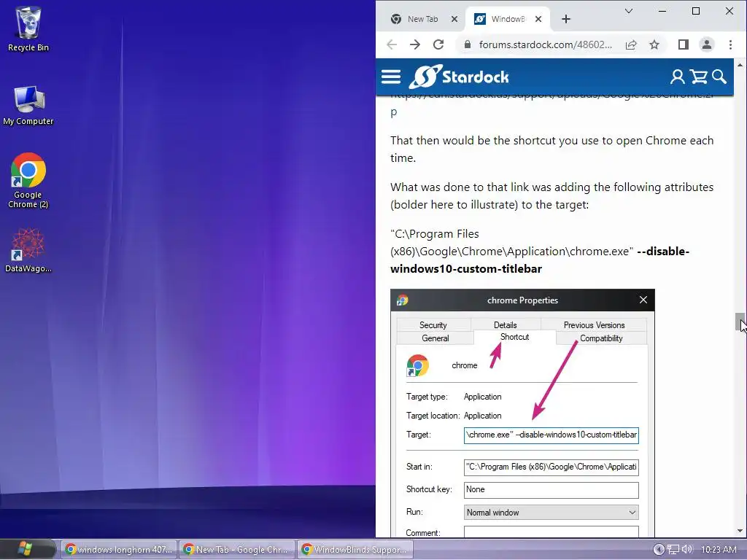Open Chrome's three-dot menu
747x560 pixels.
tap(730, 44)
